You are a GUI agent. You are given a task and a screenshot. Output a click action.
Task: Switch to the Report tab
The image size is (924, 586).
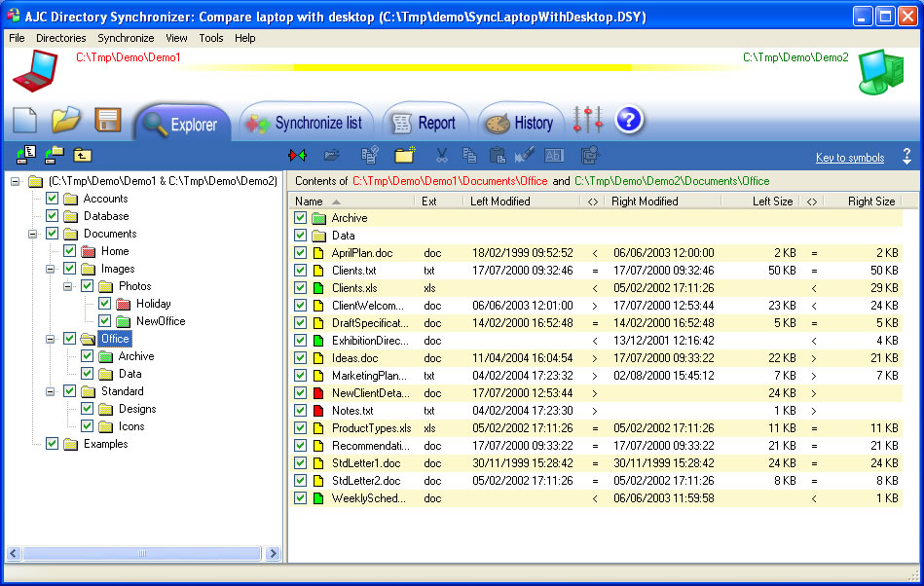(x=425, y=122)
